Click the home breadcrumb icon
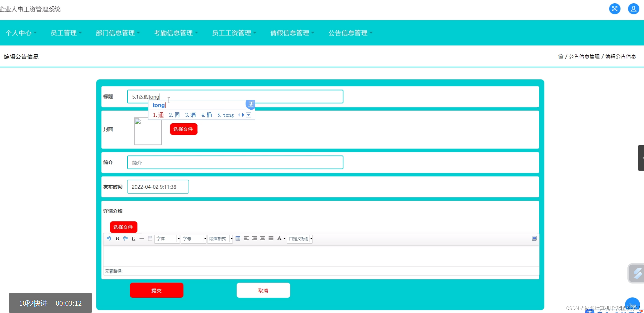Viewport: 644px width, 313px height. pos(561,56)
